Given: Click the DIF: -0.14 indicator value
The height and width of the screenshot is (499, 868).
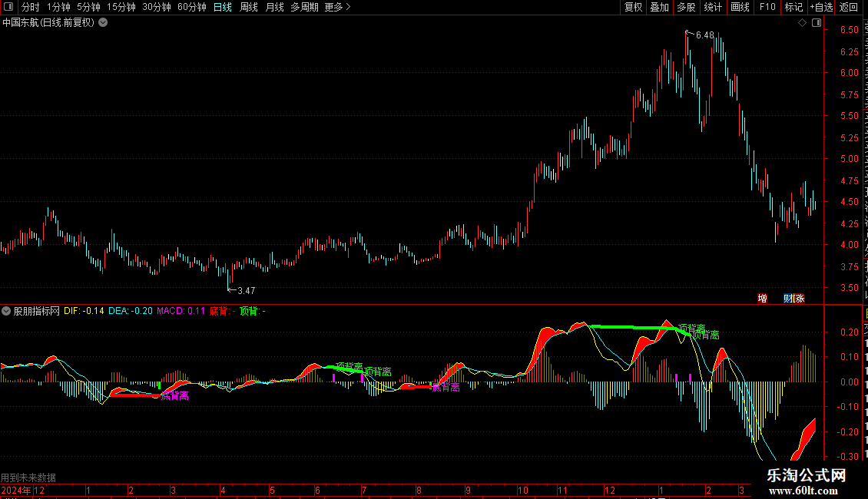Looking at the screenshot, I should (x=84, y=311).
